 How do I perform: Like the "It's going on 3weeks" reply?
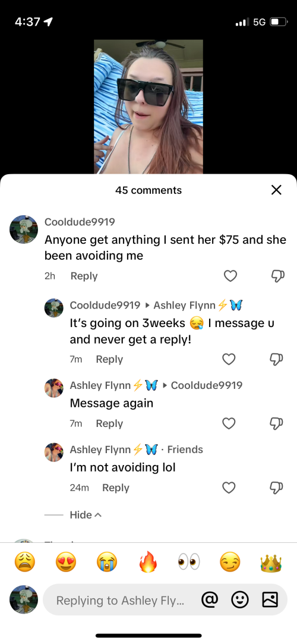[x=229, y=359]
